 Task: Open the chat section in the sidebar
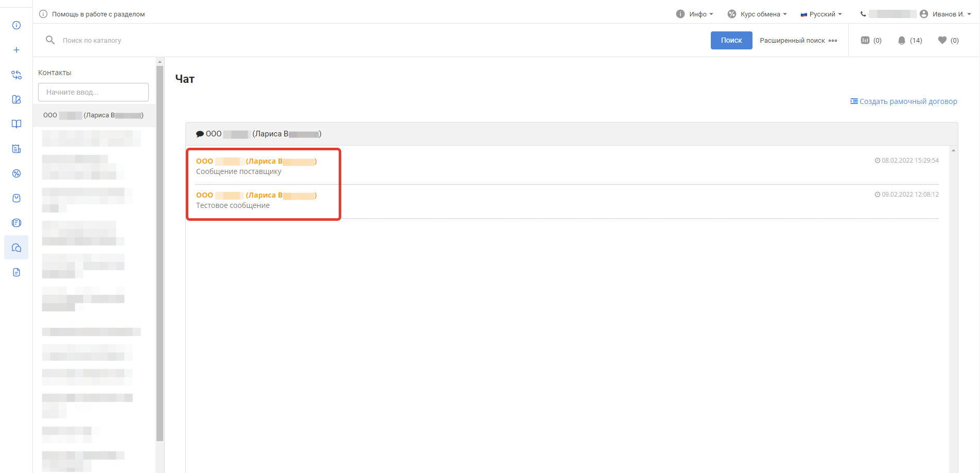[x=16, y=248]
